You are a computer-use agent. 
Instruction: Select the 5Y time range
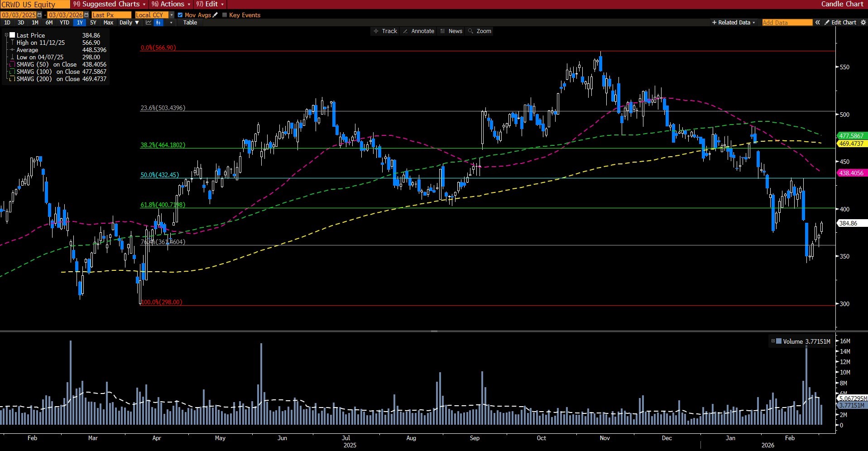click(93, 23)
